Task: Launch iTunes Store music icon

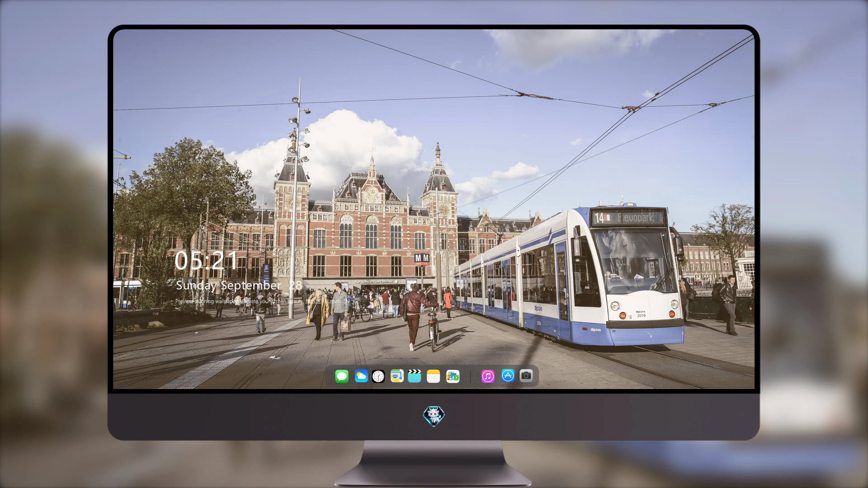Action: 488,376
